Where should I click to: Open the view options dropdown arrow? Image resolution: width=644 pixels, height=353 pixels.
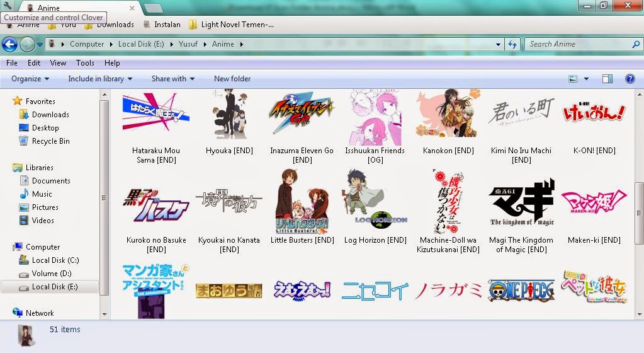[x=586, y=79]
